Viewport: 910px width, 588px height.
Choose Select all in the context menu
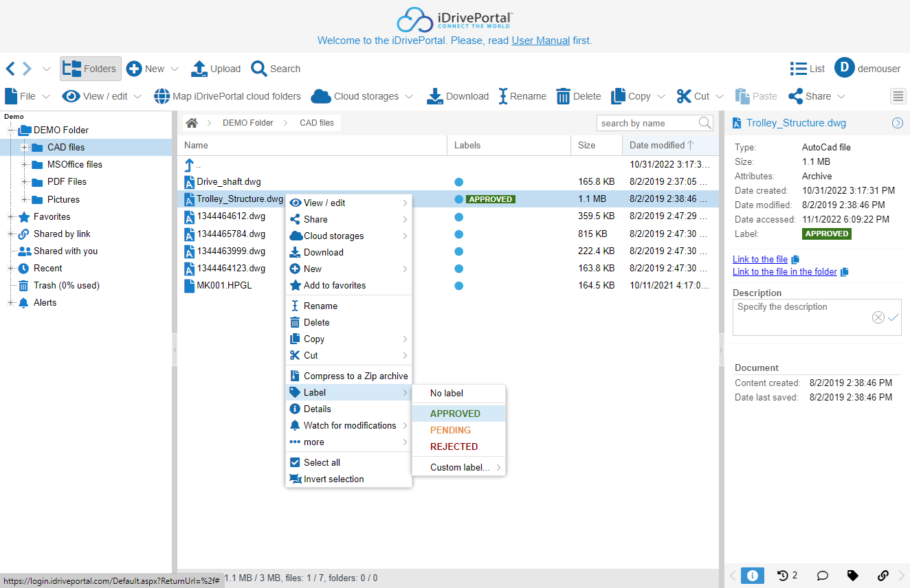(322, 462)
